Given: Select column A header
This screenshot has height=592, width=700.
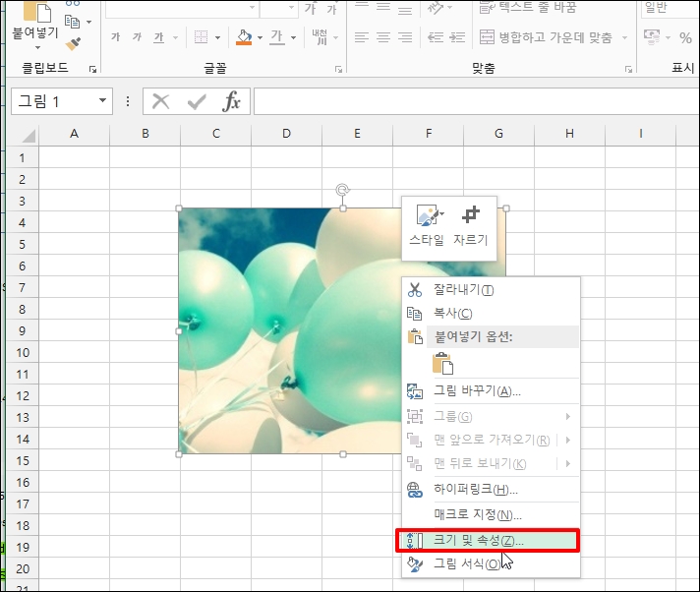Looking at the screenshot, I should [x=74, y=134].
